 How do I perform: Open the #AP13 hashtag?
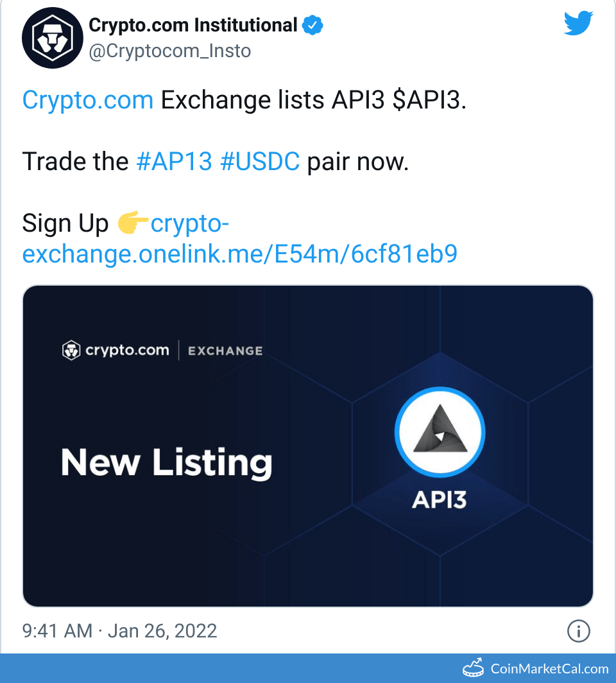[x=174, y=162]
